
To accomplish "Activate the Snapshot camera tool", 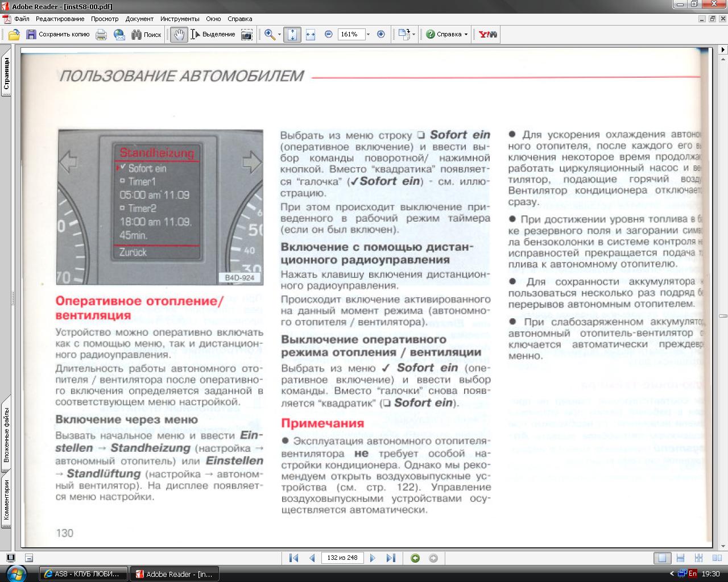I will click(x=246, y=35).
